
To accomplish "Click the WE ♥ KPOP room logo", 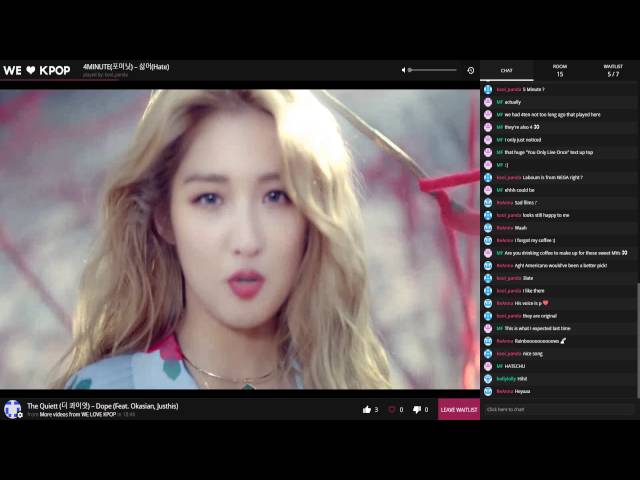I will coord(37,70).
